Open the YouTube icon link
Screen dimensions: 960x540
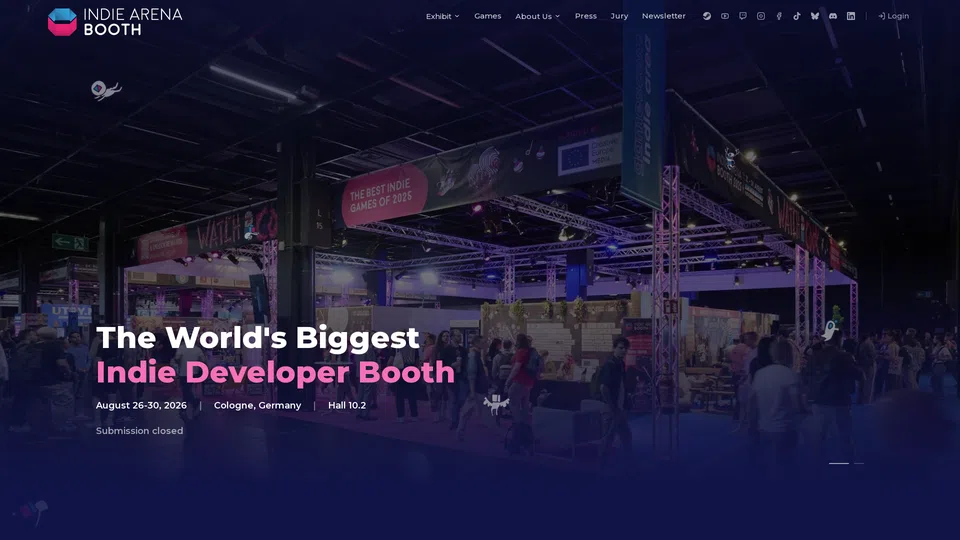(725, 16)
